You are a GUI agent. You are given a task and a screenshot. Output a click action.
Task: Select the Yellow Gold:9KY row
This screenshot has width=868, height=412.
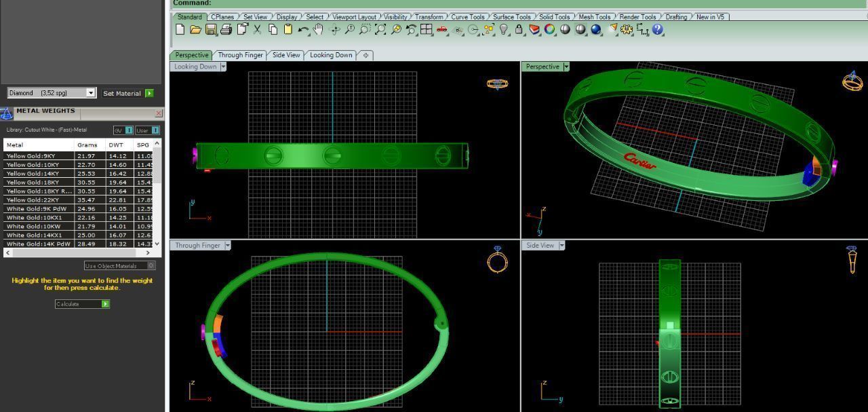coord(78,155)
